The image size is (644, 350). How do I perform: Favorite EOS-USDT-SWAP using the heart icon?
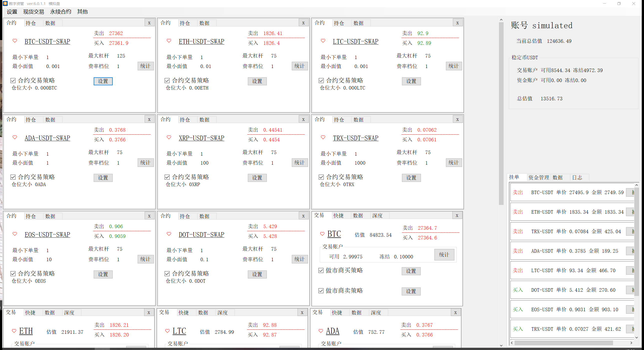click(15, 234)
